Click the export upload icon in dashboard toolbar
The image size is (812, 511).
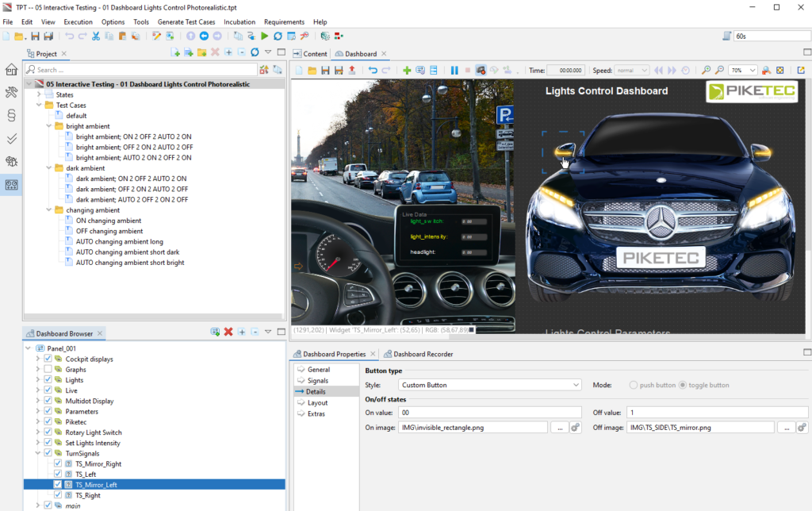point(352,71)
